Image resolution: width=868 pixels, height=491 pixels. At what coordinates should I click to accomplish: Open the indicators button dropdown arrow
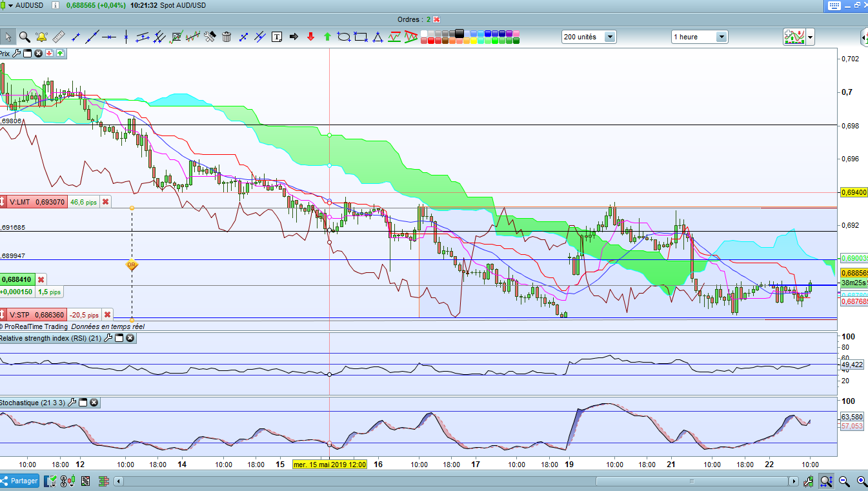click(x=810, y=37)
